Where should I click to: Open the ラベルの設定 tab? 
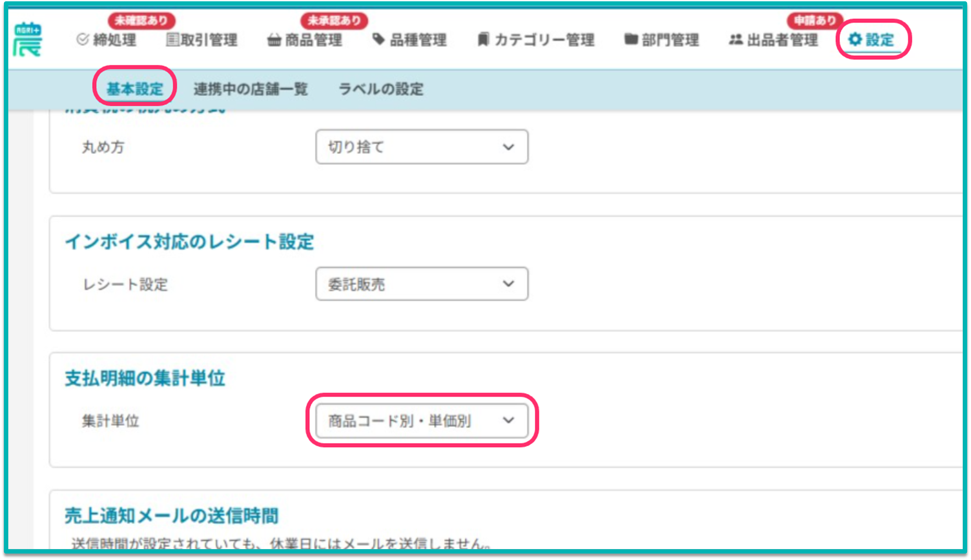click(381, 89)
